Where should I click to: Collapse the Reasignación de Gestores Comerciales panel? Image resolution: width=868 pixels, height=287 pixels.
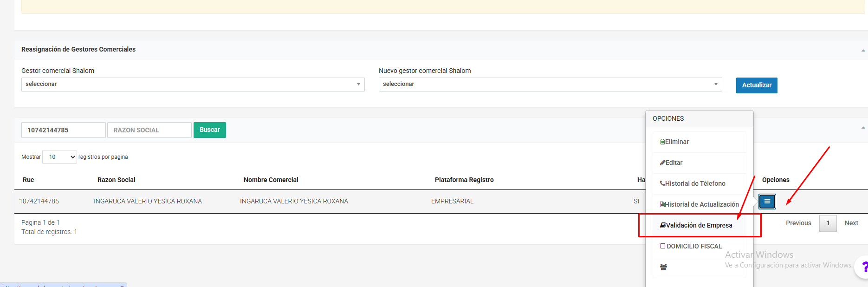863,50
